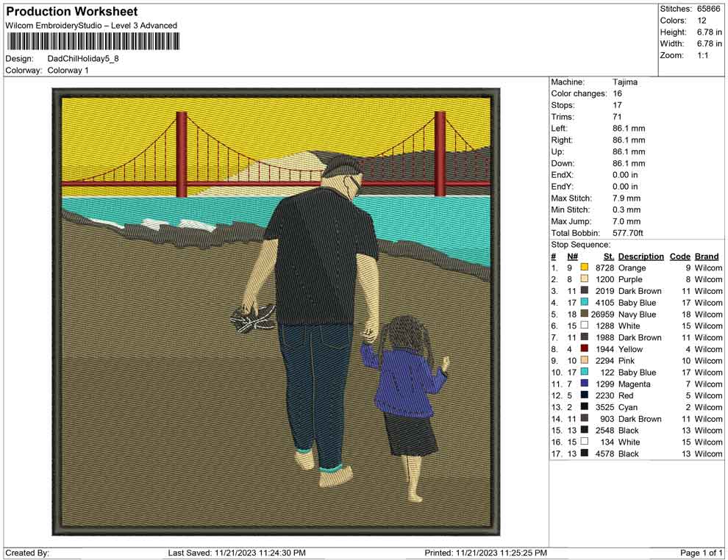728x560 pixels.
Task: Select the Pink swatch in stop 9
Action: point(585,361)
